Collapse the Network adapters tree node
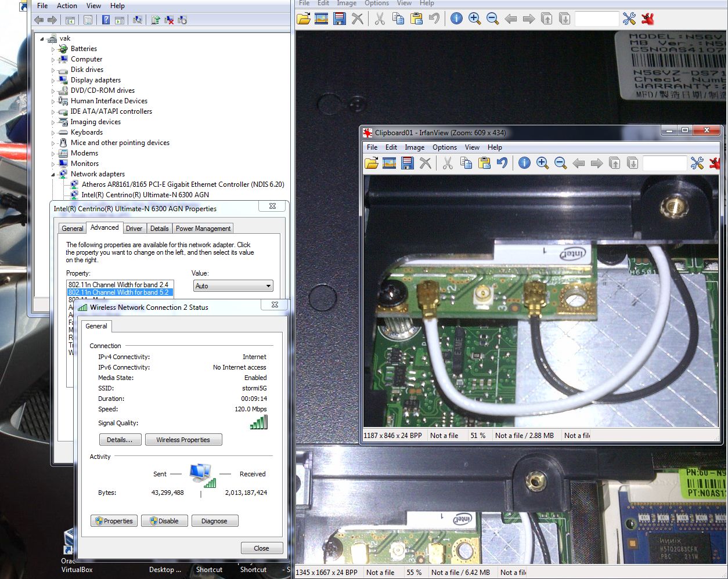The height and width of the screenshot is (579, 728). [53, 175]
